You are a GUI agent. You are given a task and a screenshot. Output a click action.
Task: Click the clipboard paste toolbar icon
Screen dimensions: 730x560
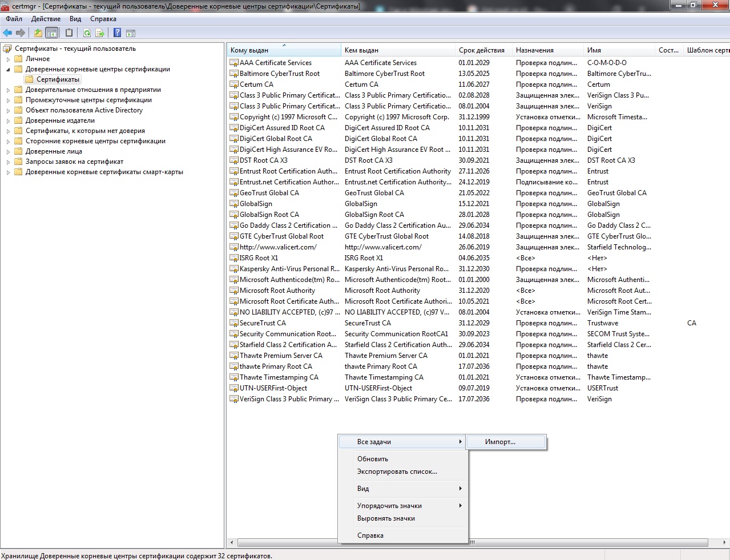click(69, 33)
